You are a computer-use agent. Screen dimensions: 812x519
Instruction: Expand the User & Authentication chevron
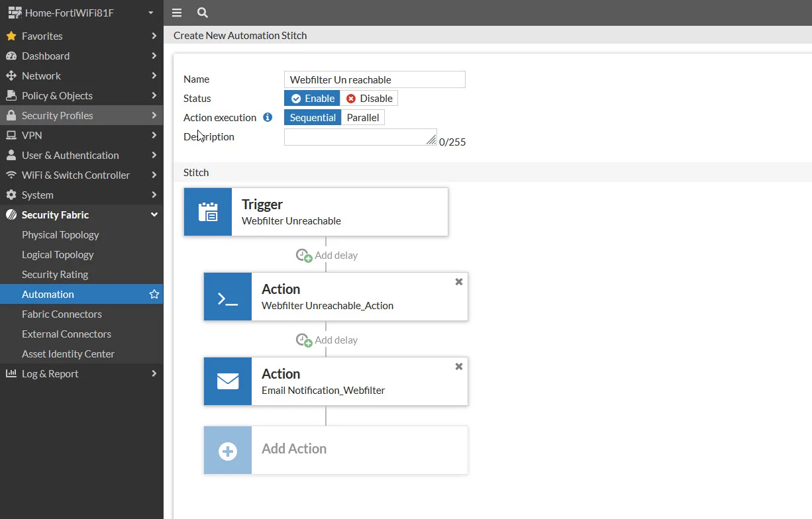point(154,155)
